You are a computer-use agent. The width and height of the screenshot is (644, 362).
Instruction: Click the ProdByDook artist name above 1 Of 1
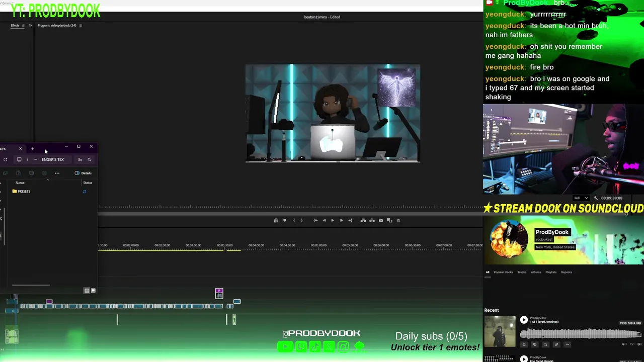click(x=538, y=318)
